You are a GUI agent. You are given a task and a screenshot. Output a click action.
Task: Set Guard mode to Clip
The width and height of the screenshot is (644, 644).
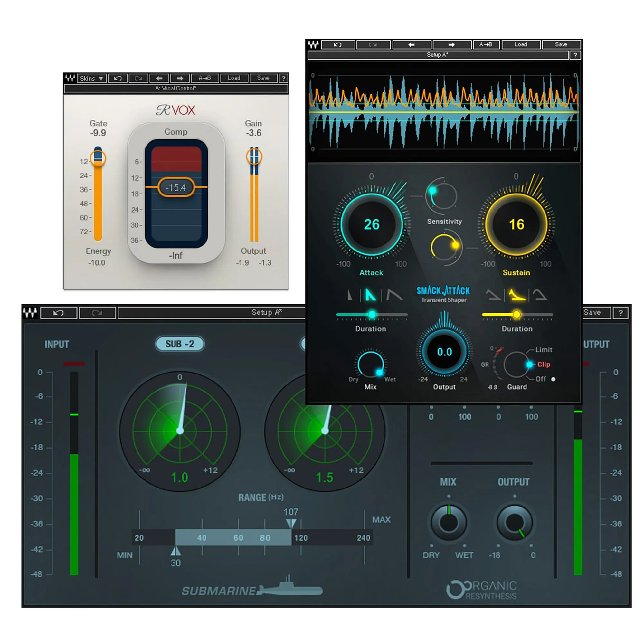coord(544,364)
